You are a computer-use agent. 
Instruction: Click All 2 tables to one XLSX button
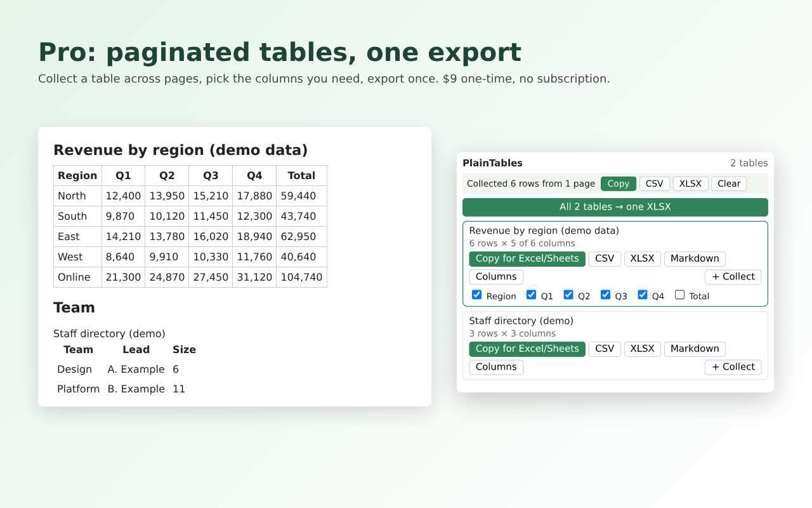615,207
